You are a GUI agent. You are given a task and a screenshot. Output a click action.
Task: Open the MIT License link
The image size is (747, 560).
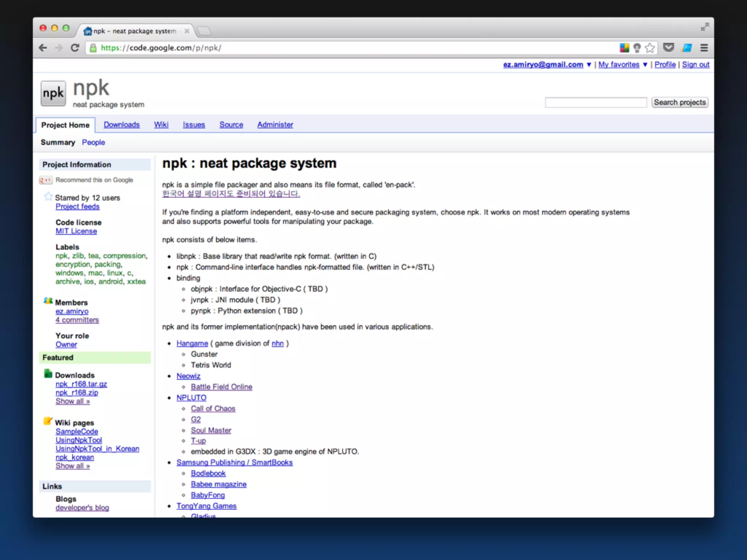pos(76,231)
